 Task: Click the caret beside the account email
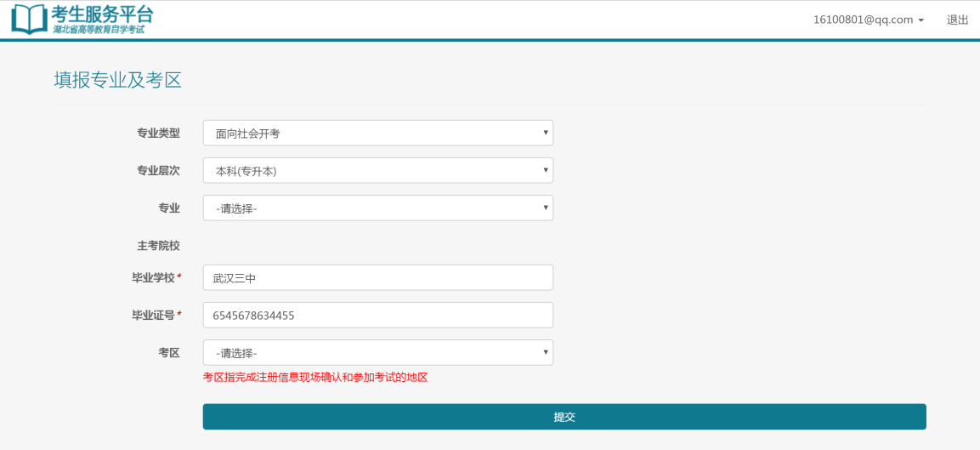(x=921, y=20)
